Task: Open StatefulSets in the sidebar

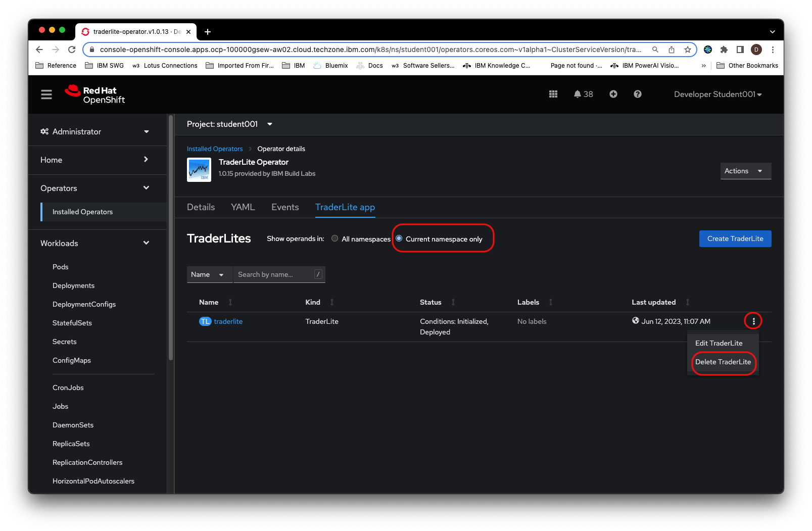Action: tap(72, 323)
